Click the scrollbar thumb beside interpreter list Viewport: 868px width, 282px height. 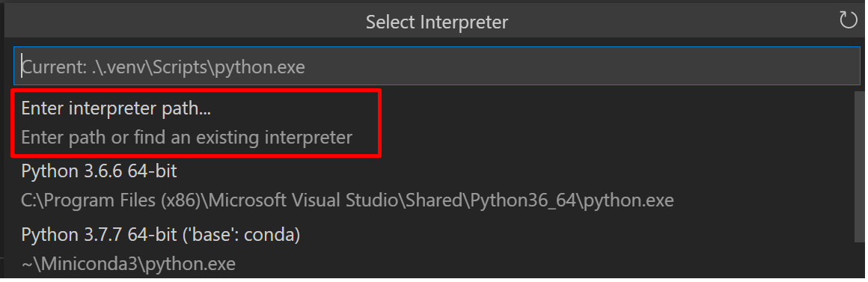tap(860, 166)
